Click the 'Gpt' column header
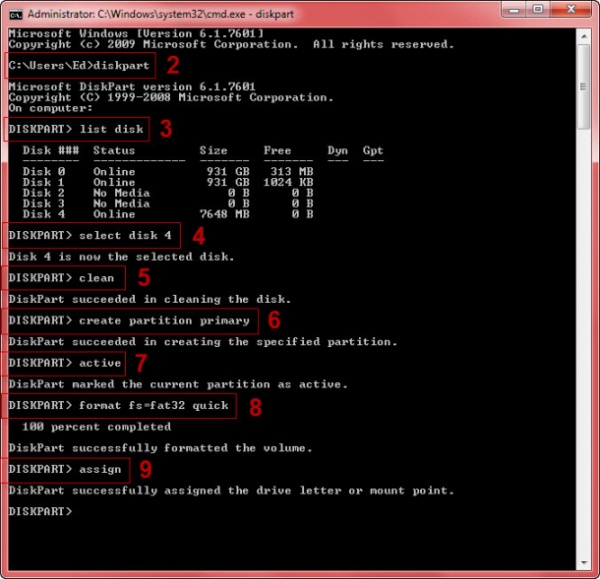Viewport: 600px width, 579px height. point(373,150)
